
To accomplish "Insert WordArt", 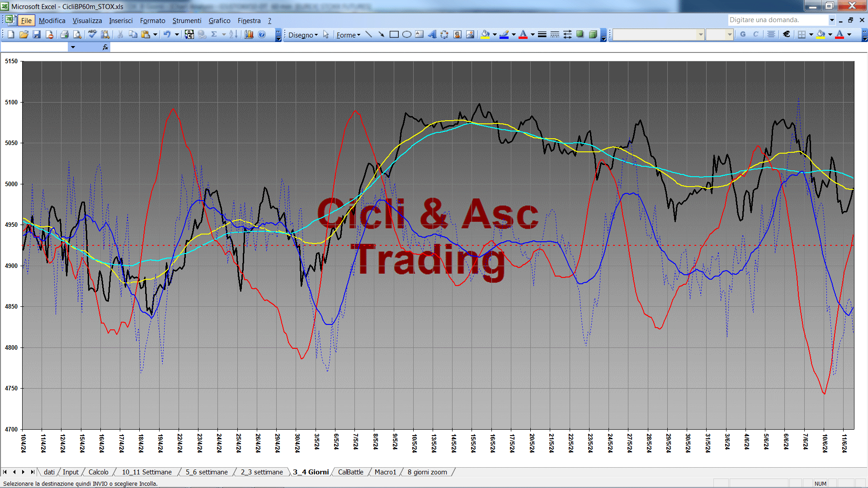I will click(x=432, y=34).
